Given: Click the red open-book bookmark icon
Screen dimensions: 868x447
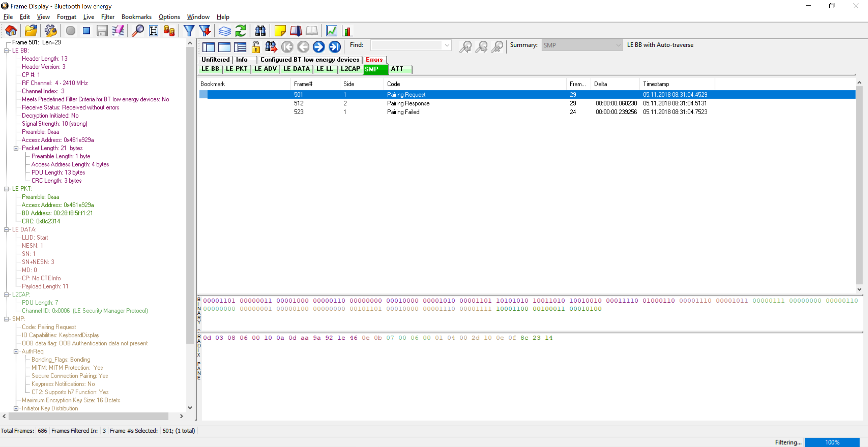Looking at the screenshot, I should pyautogui.click(x=296, y=31).
